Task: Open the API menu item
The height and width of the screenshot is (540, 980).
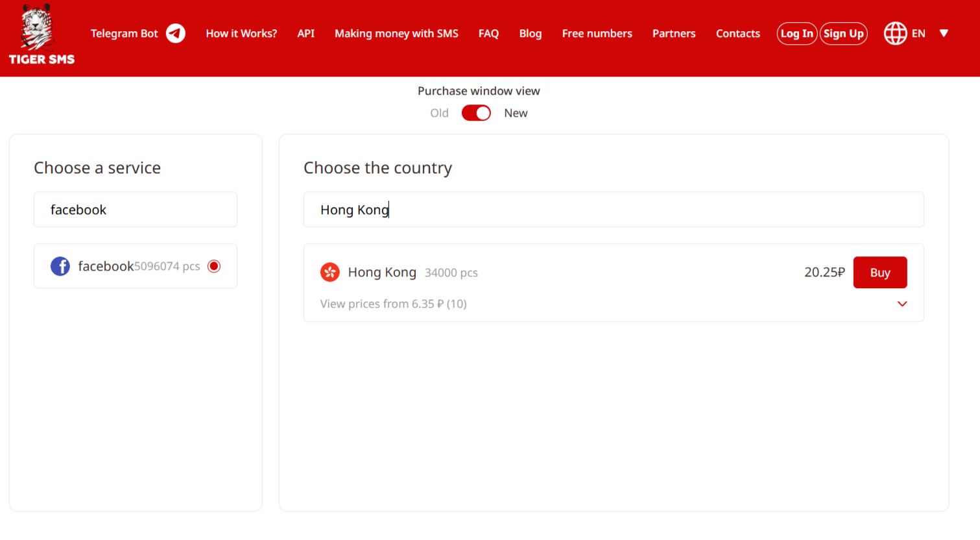Action: (306, 33)
